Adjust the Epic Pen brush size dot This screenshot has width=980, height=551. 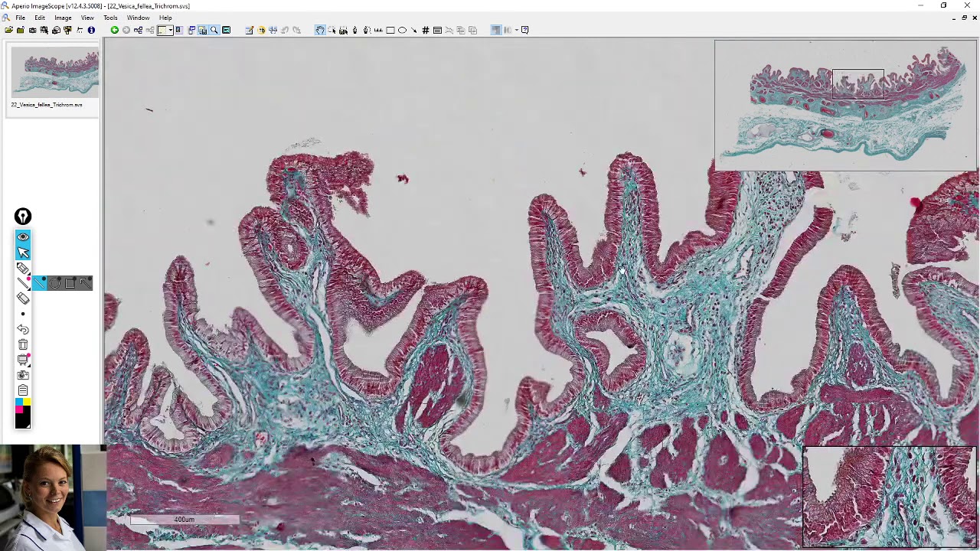(x=23, y=314)
